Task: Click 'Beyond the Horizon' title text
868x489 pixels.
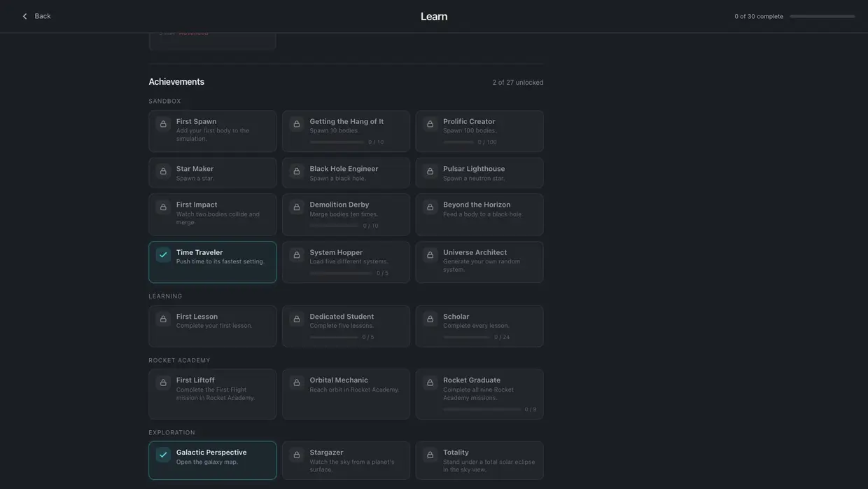Action: coord(477,205)
